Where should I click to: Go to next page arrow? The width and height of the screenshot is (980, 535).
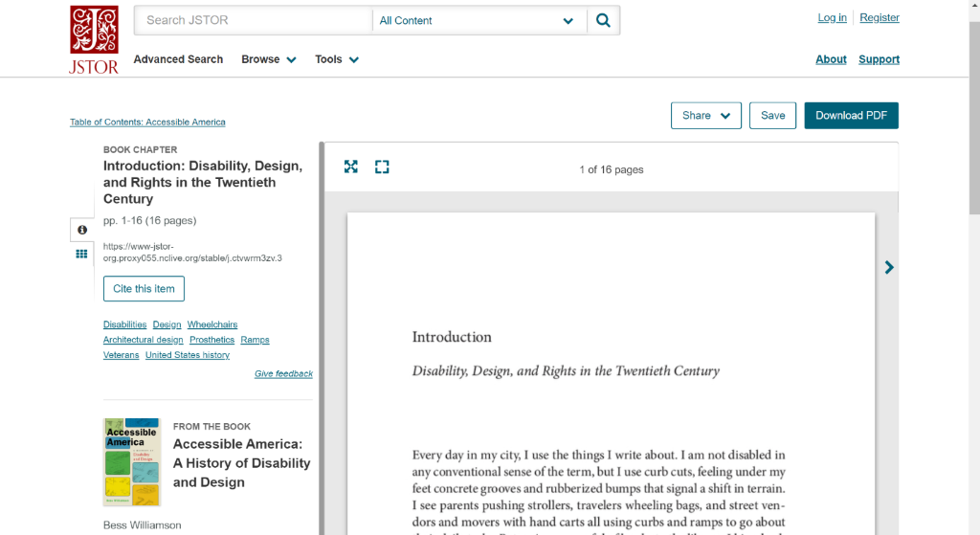point(889,267)
